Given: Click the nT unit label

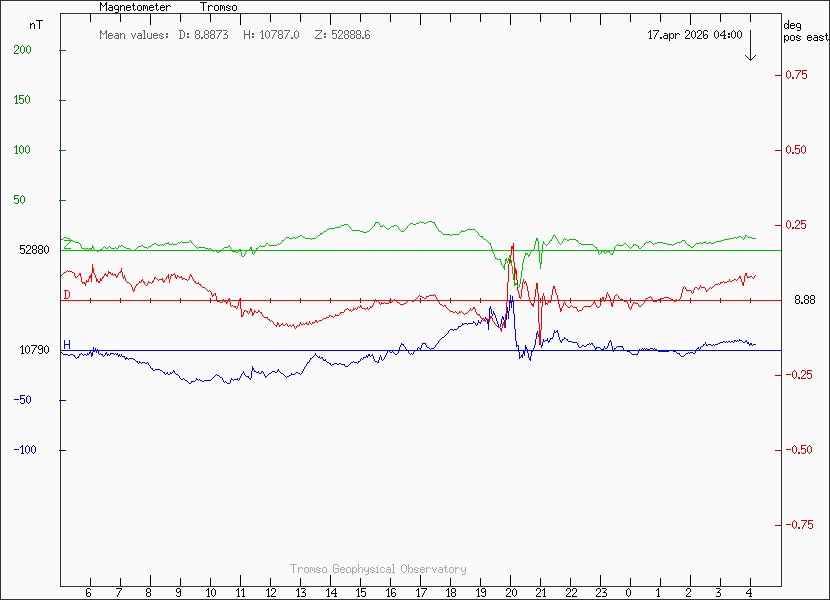Looking at the screenshot, I should click(x=37, y=23).
